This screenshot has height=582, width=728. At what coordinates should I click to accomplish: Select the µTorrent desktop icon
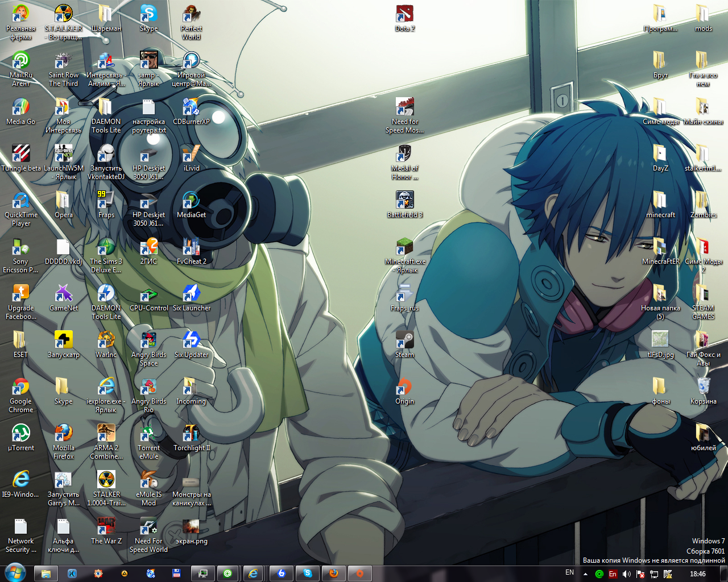pyautogui.click(x=20, y=437)
